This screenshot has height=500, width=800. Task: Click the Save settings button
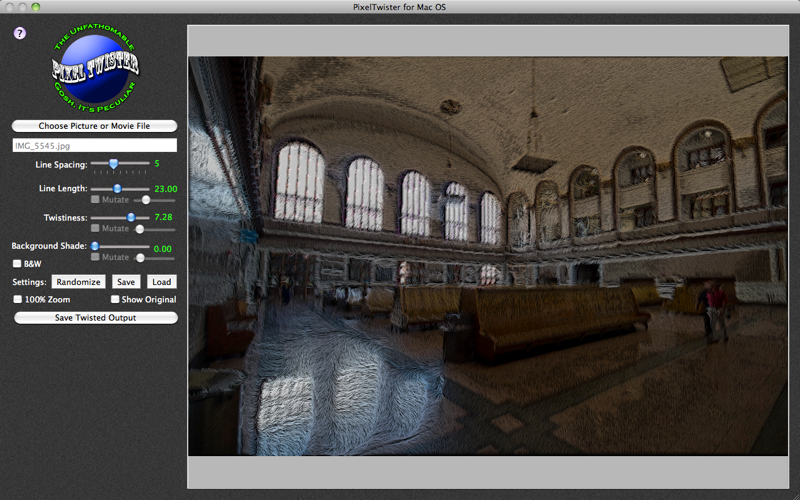click(x=126, y=282)
